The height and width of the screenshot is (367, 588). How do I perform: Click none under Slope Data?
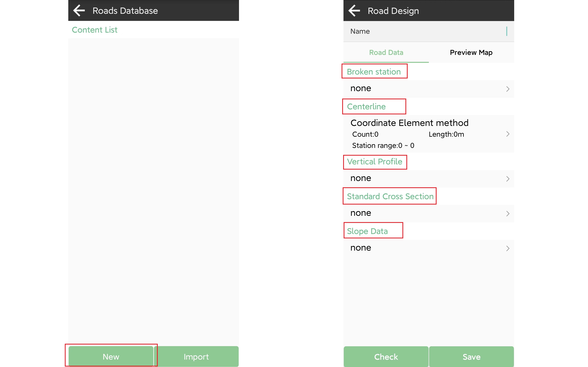click(361, 248)
